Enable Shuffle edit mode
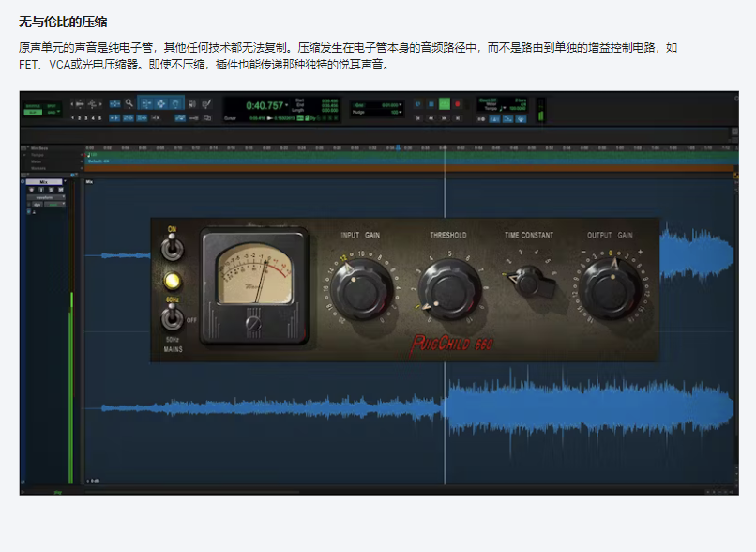The width and height of the screenshot is (756, 552). point(33,106)
